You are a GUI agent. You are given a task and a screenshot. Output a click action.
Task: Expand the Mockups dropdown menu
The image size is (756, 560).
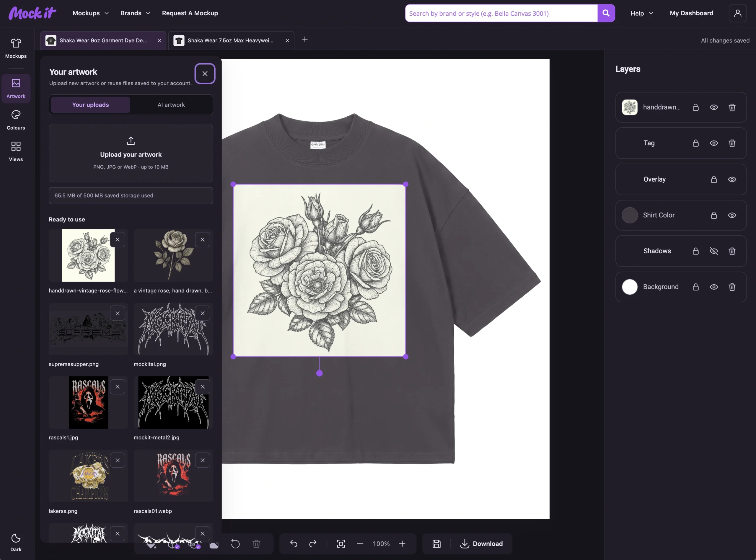[x=91, y=13]
